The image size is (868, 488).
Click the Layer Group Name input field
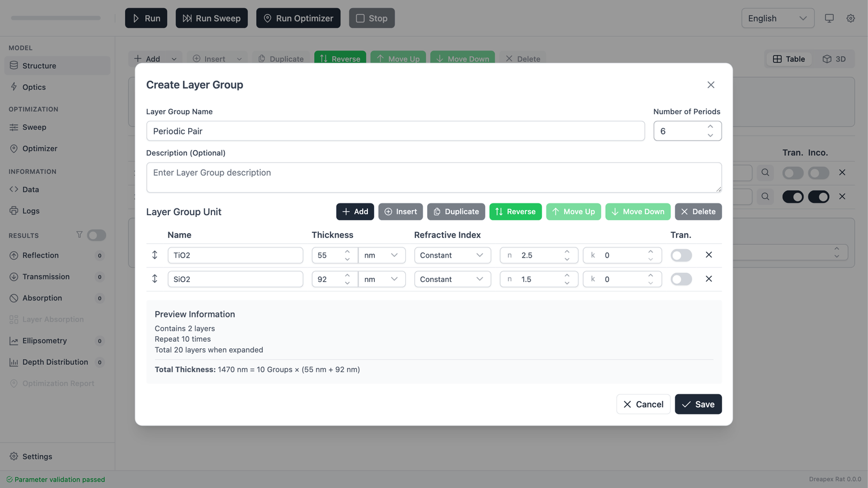pyautogui.click(x=395, y=131)
